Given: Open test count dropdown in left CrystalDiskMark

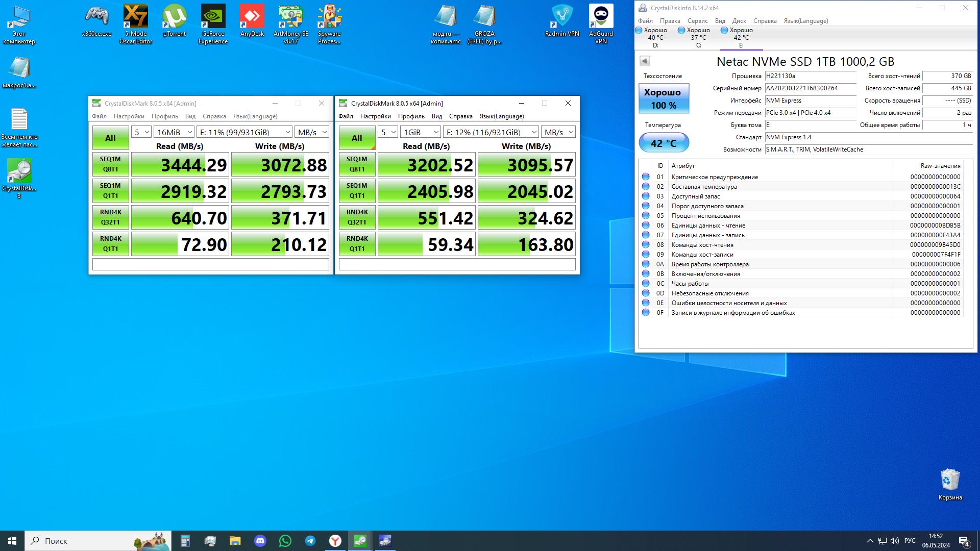Looking at the screenshot, I should pyautogui.click(x=141, y=132).
